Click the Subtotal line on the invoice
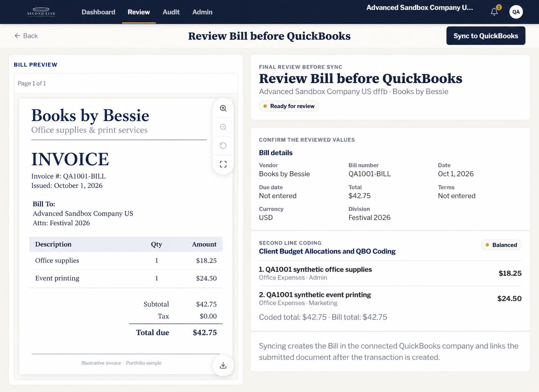This screenshot has height=392, width=539. point(180,304)
